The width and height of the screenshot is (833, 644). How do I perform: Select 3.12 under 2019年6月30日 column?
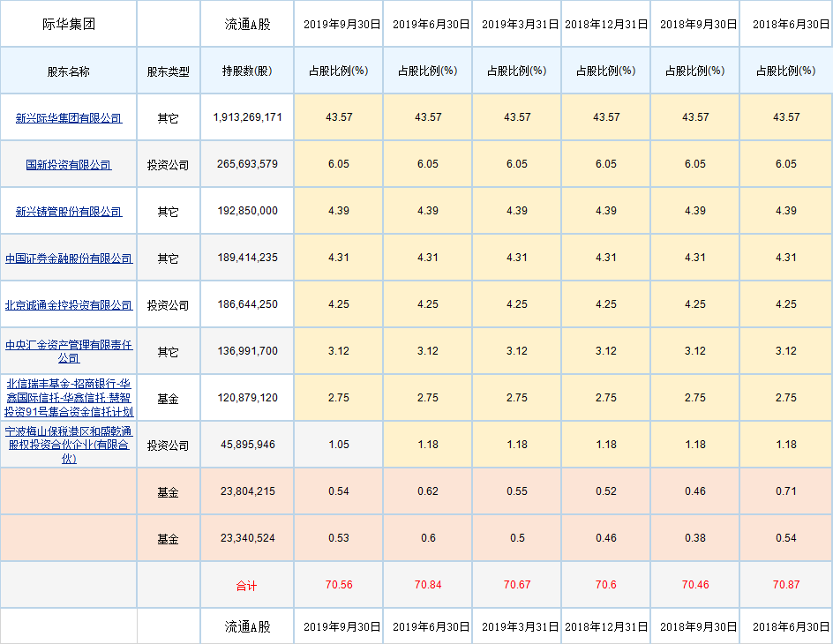(x=428, y=350)
